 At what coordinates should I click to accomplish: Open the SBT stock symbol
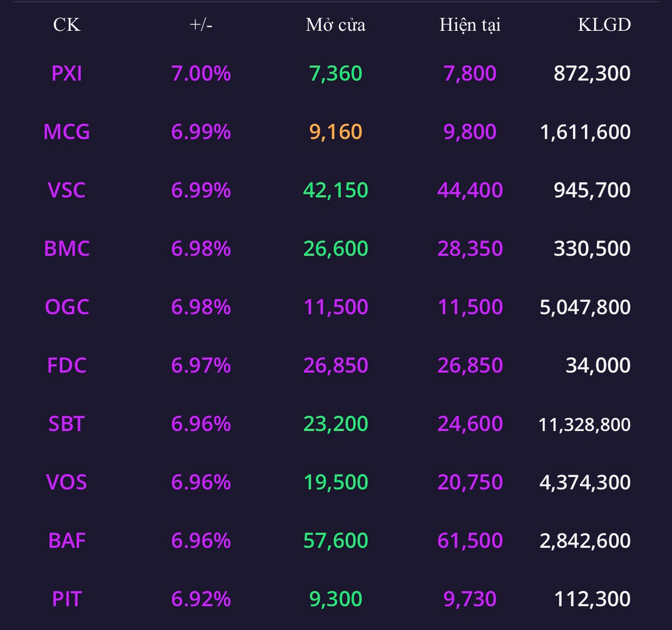click(66, 424)
